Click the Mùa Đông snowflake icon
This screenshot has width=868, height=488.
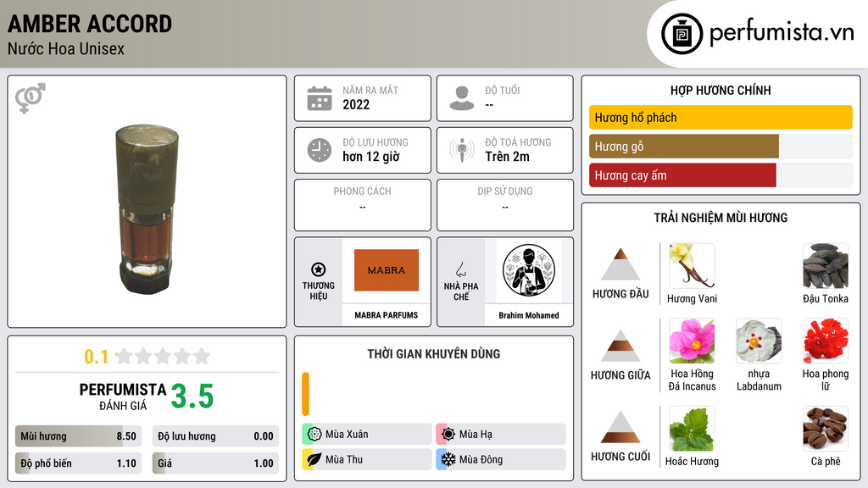coord(448,459)
